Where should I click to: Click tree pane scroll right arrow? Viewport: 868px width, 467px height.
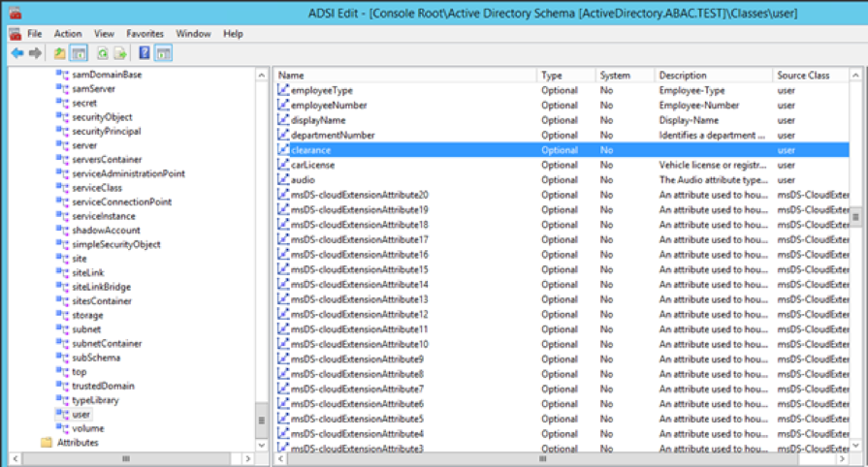point(248,458)
